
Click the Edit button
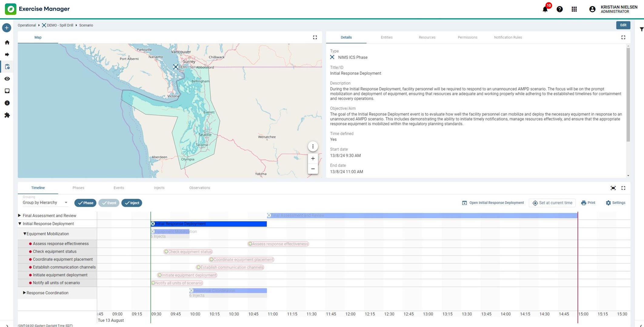[x=623, y=25]
